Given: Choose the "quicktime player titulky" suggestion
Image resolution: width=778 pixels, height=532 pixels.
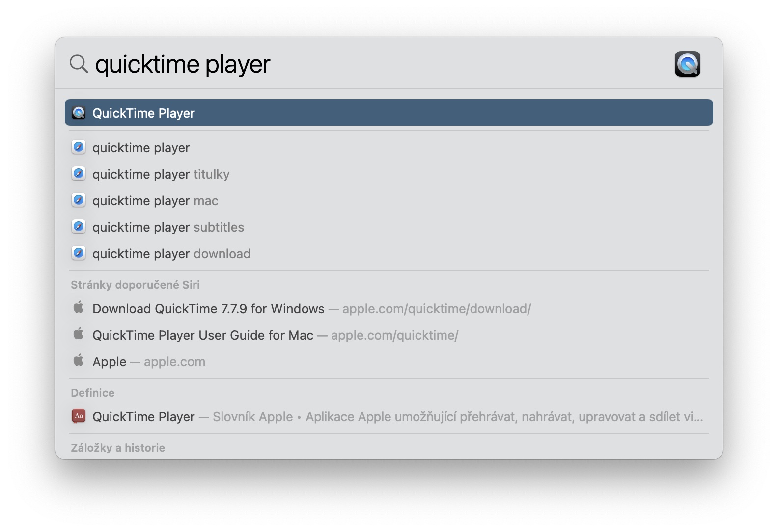Looking at the screenshot, I should pyautogui.click(x=389, y=174).
